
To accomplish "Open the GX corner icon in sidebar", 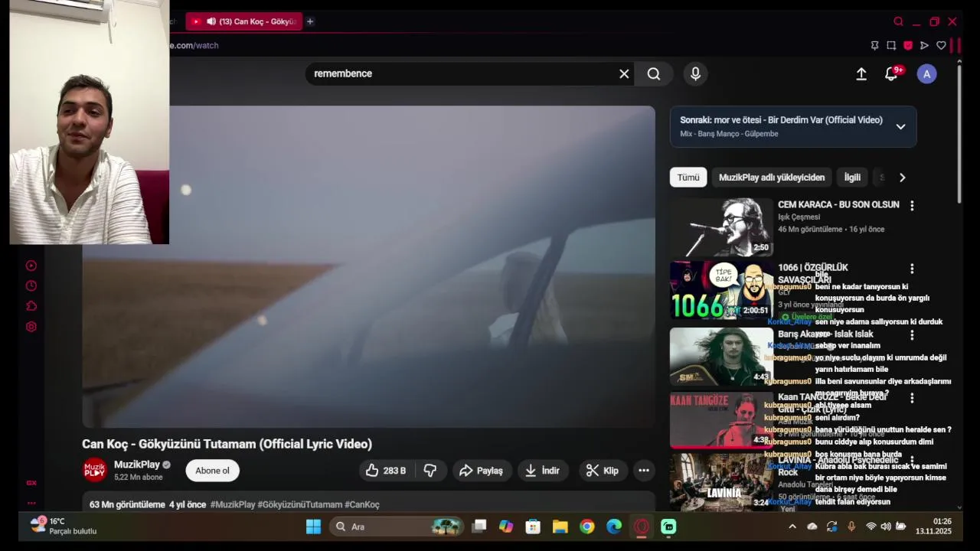I will click(x=31, y=483).
